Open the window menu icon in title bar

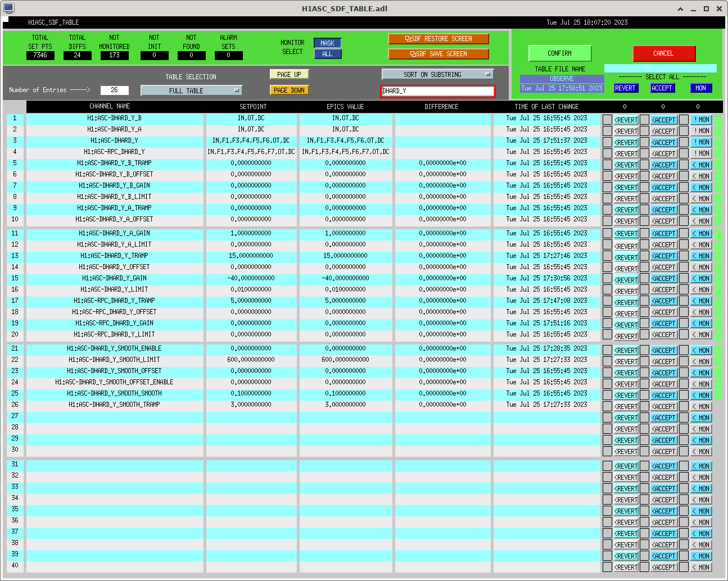8,8
